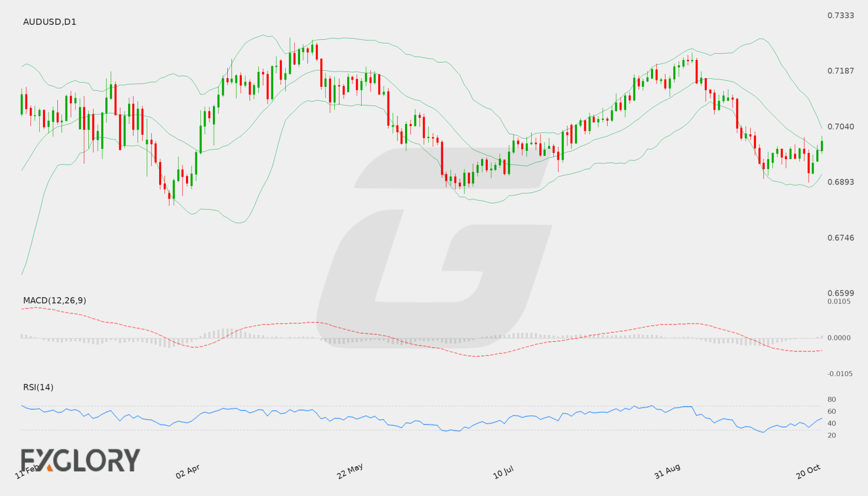Click the 10 Jul date label
Viewport: 868px width, 496px height.
503,472
